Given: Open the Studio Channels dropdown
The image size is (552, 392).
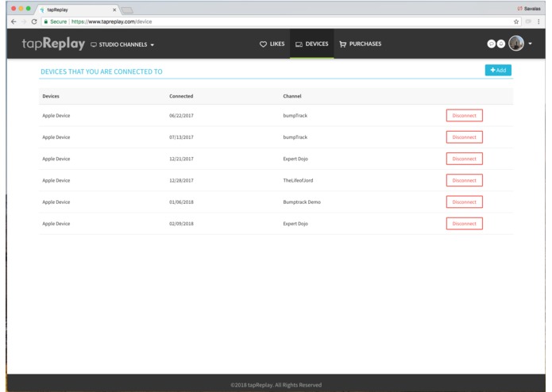Looking at the screenshot, I should [x=122, y=44].
